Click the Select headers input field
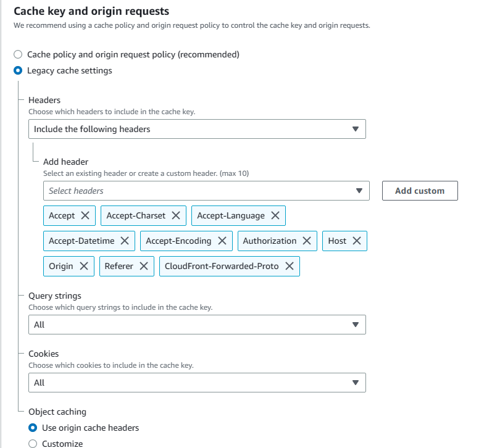Image resolution: width=492 pixels, height=448 pixels. click(x=198, y=191)
